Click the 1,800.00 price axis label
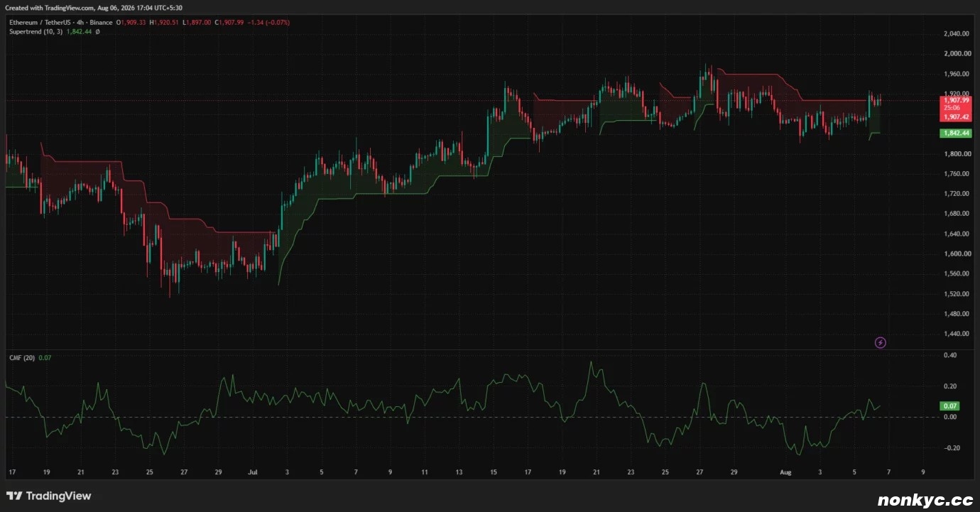 pyautogui.click(x=955, y=154)
